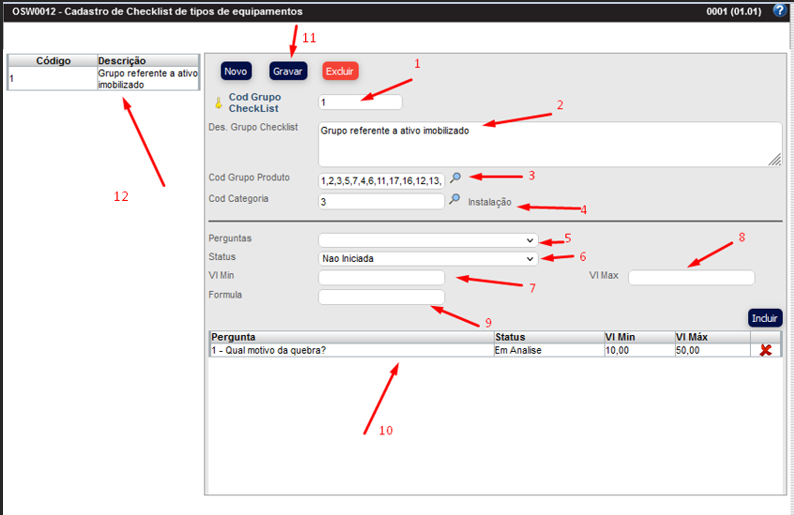Delete question row with red X icon
Viewport: 794px width, 515px height.
[x=766, y=350]
